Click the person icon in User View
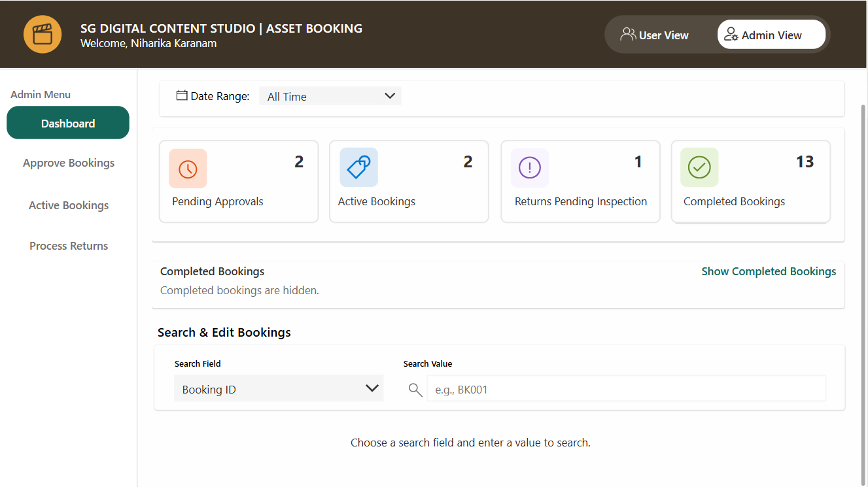The width and height of the screenshot is (868, 487). 628,34
